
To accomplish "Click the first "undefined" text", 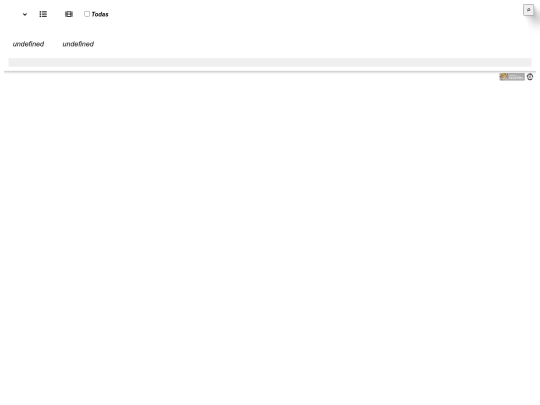I will [x=28, y=44].
